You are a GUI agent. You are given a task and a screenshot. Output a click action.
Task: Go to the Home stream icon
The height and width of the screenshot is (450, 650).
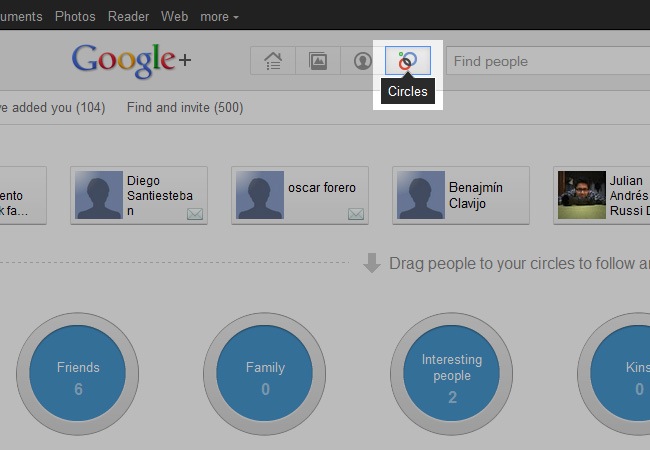point(273,61)
